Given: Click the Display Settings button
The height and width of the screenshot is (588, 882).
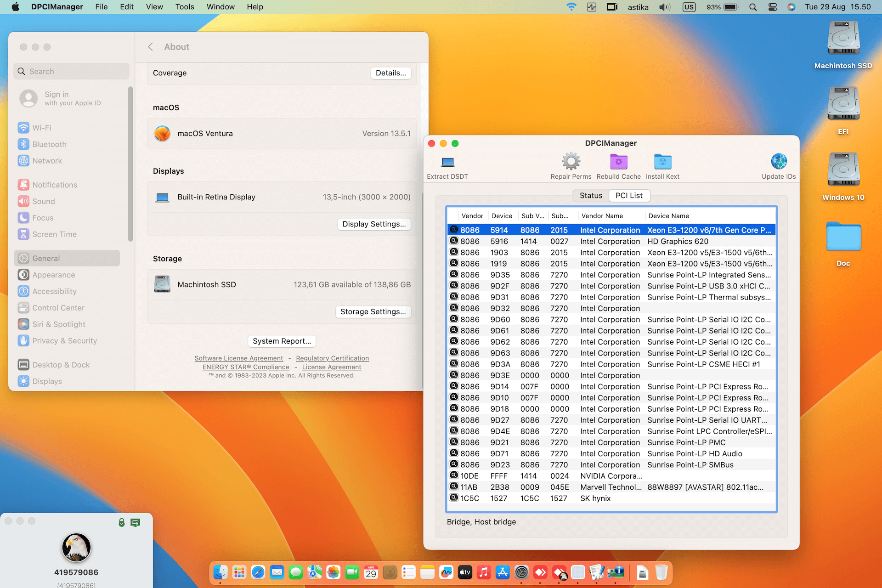Looking at the screenshot, I should 374,224.
